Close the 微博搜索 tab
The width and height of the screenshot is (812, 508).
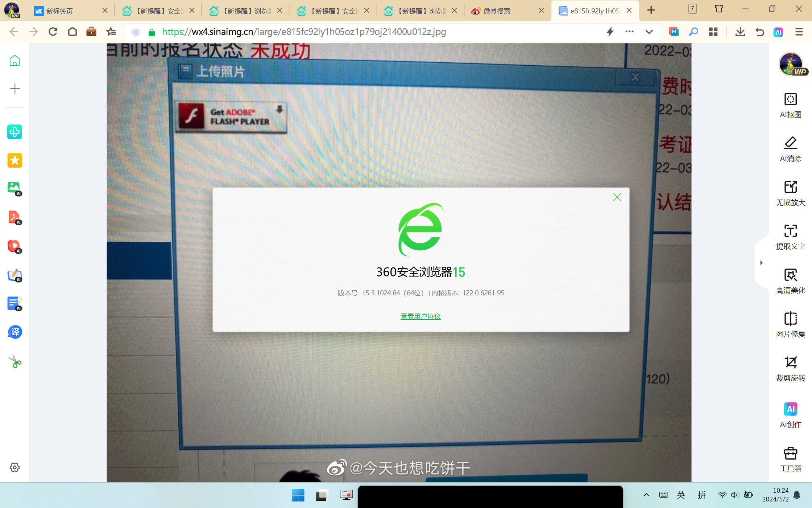(x=541, y=11)
